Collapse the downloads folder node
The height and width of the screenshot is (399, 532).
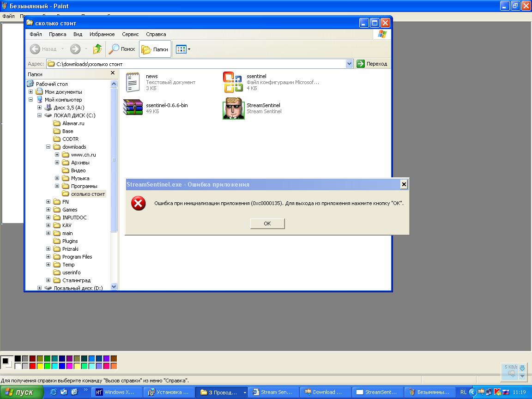point(48,146)
